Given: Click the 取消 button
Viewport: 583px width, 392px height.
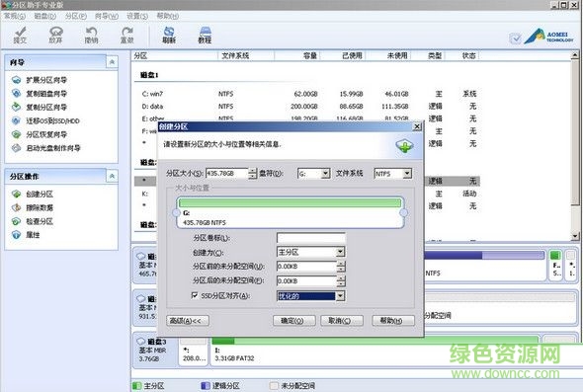Looking at the screenshot, I should click(x=342, y=321).
